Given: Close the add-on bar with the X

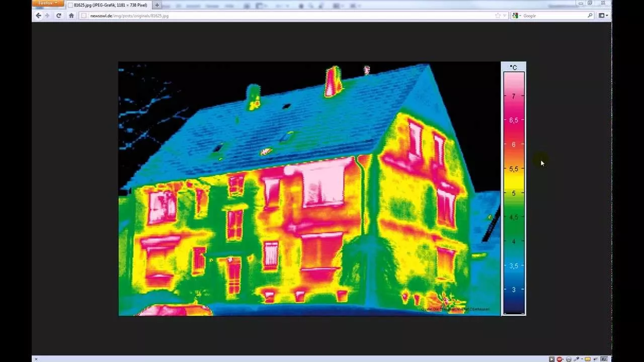Looking at the screenshot, I should pos(36,359).
